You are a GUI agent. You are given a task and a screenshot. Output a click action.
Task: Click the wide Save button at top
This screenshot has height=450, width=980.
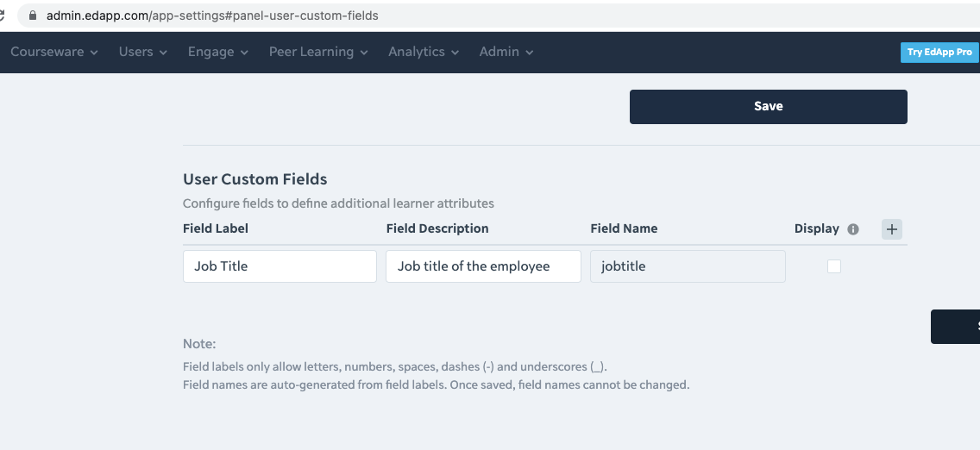pyautogui.click(x=768, y=107)
